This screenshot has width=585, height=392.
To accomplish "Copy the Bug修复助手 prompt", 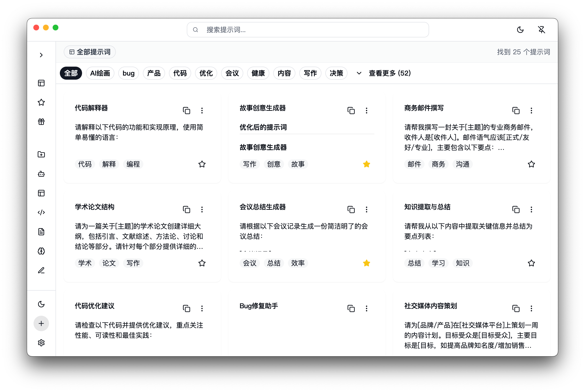I will (x=351, y=308).
